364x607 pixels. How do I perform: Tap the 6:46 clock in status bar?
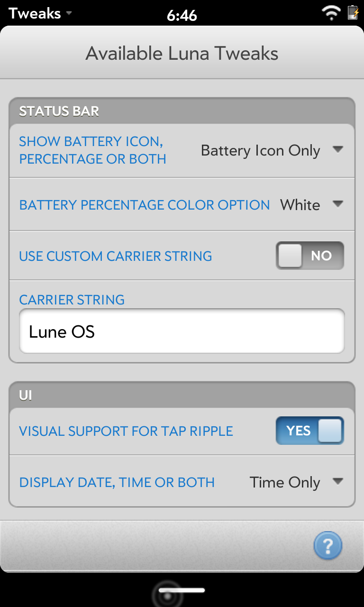tap(182, 15)
